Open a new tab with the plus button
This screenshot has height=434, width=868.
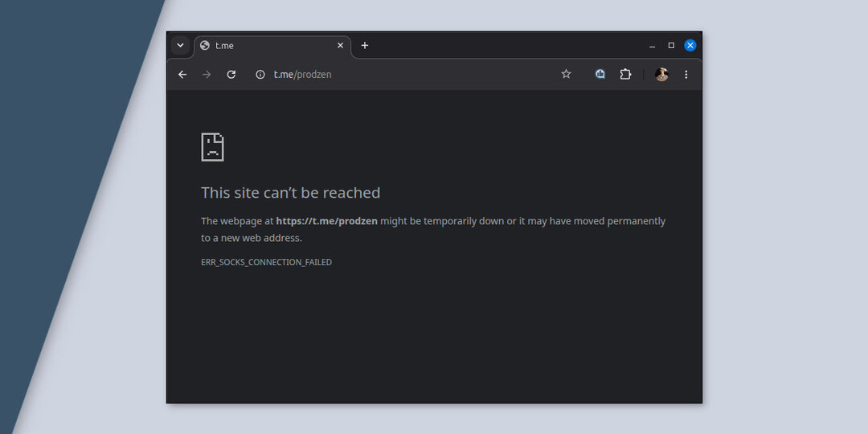pyautogui.click(x=364, y=45)
